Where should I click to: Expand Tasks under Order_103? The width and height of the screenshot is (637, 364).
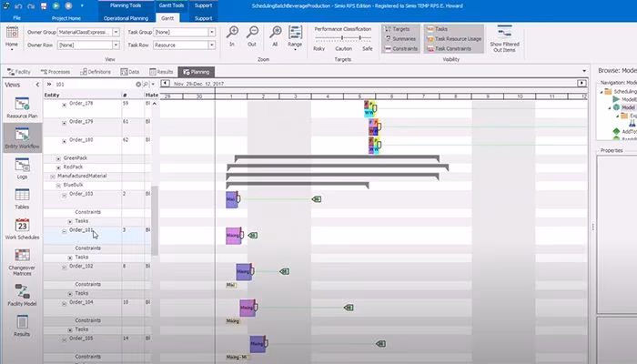(70, 221)
